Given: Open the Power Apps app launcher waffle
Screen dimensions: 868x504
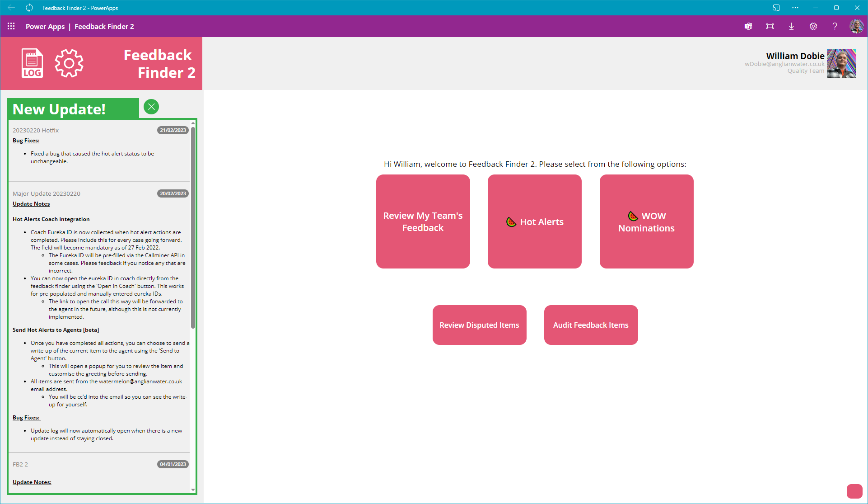Looking at the screenshot, I should tap(11, 26).
